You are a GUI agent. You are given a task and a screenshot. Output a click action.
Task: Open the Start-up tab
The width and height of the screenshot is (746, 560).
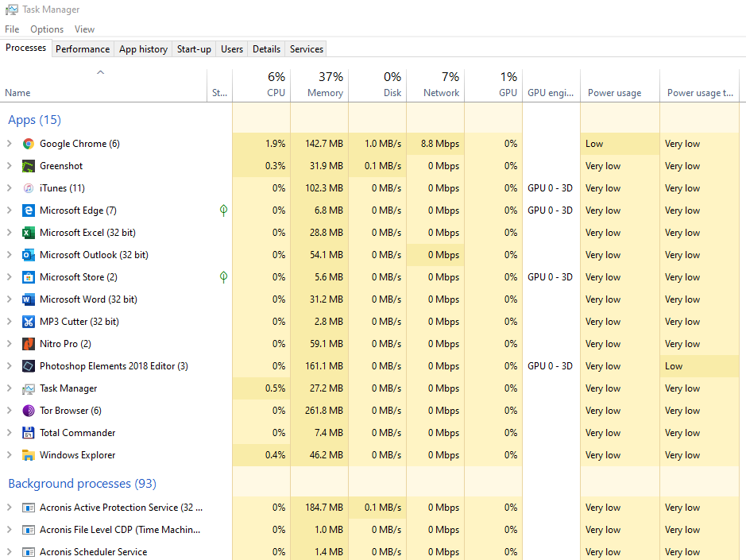click(194, 49)
